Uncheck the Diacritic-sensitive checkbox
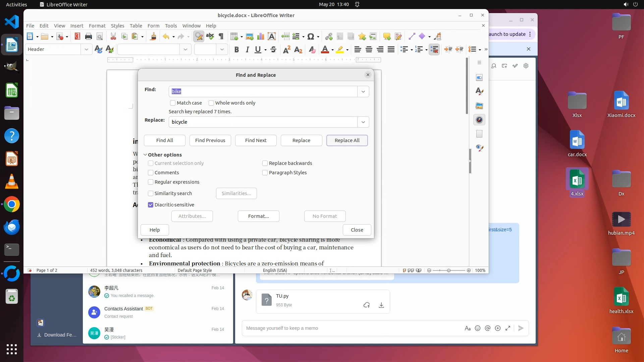 click(x=151, y=205)
